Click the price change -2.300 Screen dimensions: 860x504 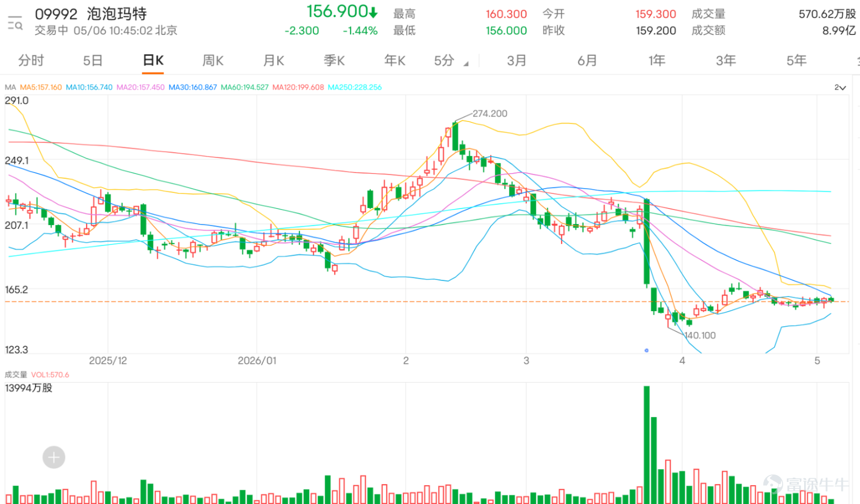point(302,31)
